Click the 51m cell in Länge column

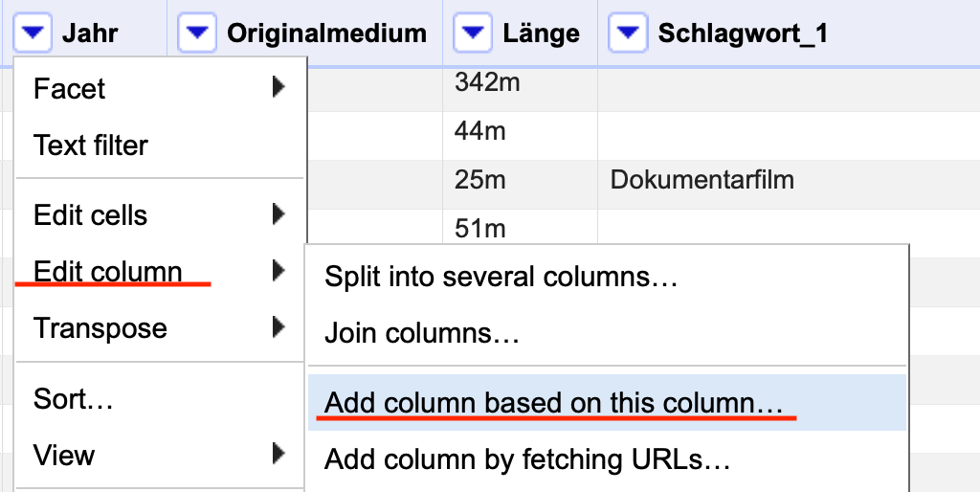point(479,229)
